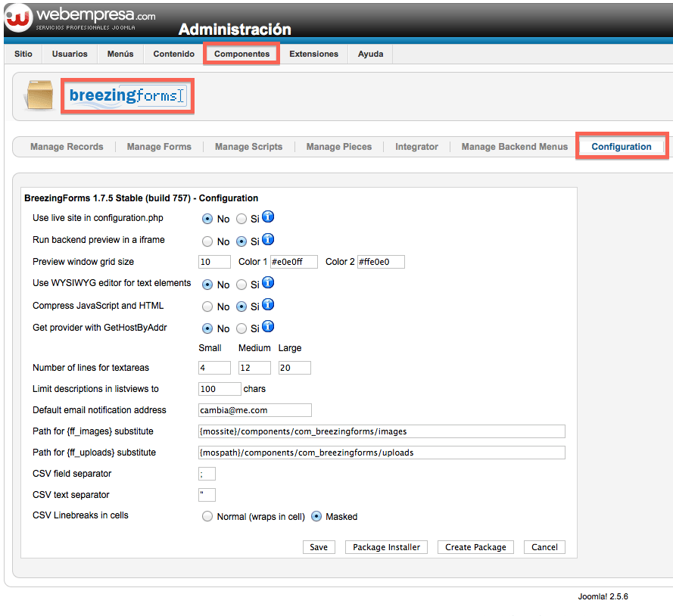Select No for Get provider with GetHostByAddr
Viewport: 673px width, 616px height.
point(207,328)
